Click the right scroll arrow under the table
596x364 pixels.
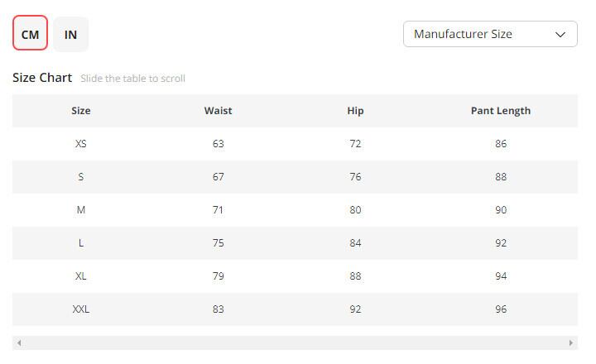tap(571, 342)
